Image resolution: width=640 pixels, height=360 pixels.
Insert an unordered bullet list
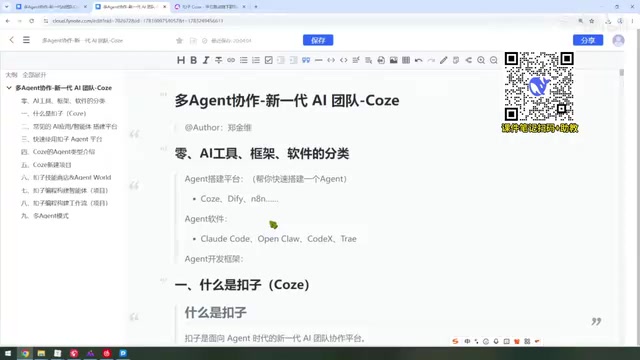tap(244, 60)
